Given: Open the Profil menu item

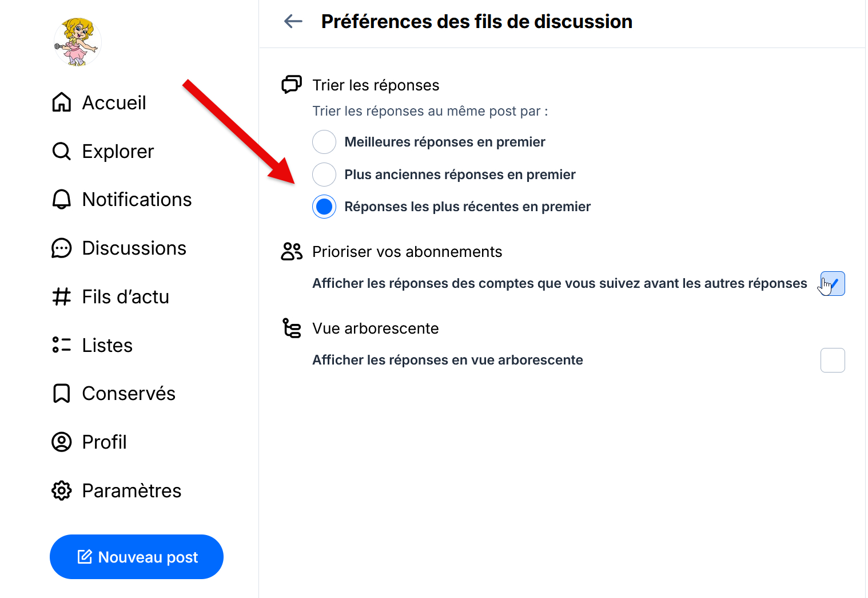Looking at the screenshot, I should (104, 442).
